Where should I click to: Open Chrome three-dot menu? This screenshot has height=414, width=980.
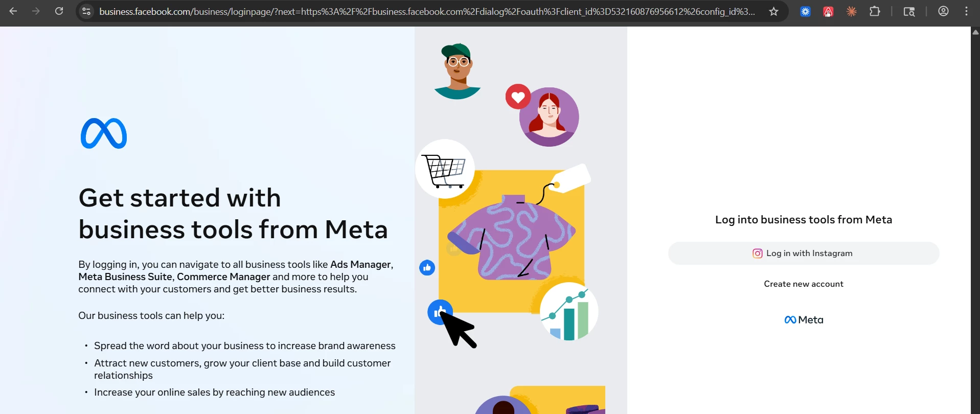[x=966, y=11]
